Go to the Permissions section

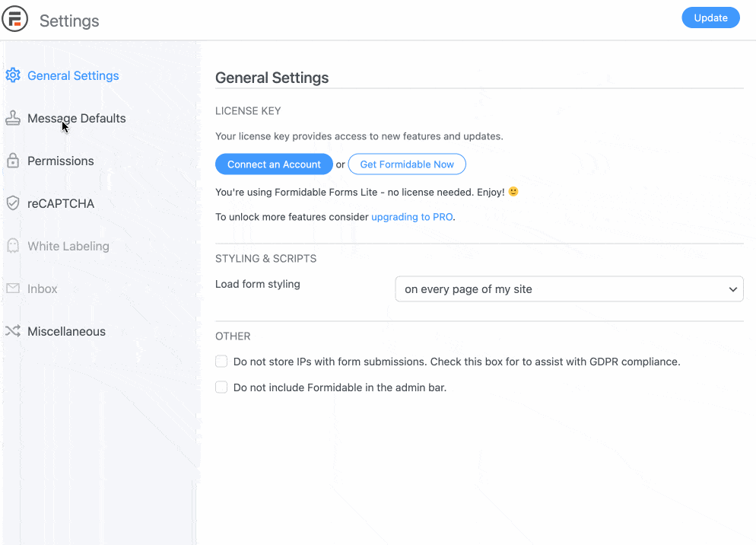click(61, 161)
